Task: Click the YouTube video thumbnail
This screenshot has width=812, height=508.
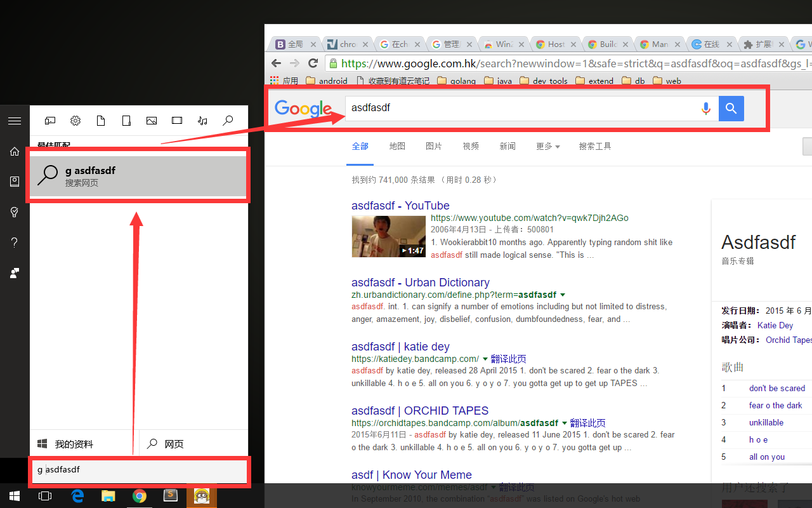Action: [x=389, y=236]
